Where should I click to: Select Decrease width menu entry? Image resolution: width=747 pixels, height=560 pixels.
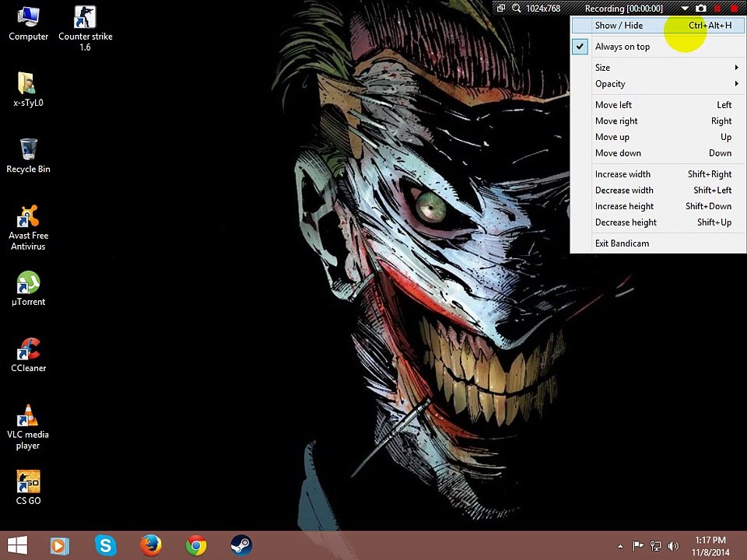tap(658, 190)
